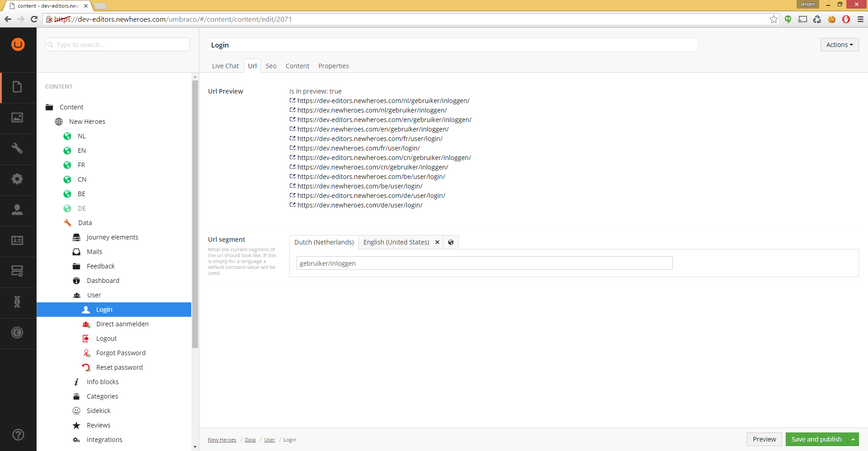The image size is (868, 451).
Task: Open the euro coin section icon
Action: (17, 333)
